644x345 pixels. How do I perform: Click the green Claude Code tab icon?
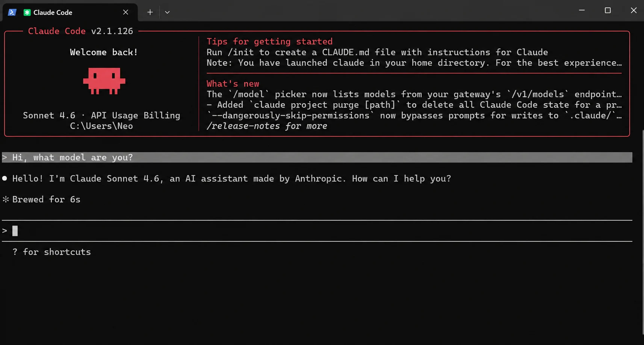click(x=27, y=12)
